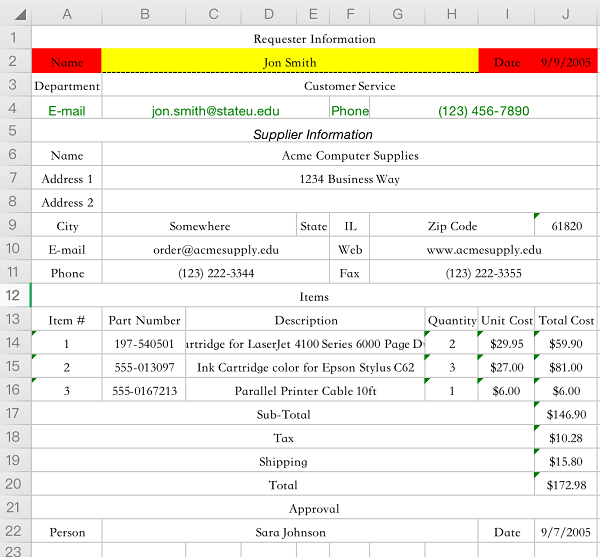Click the 'Quantity' column label

point(452,320)
